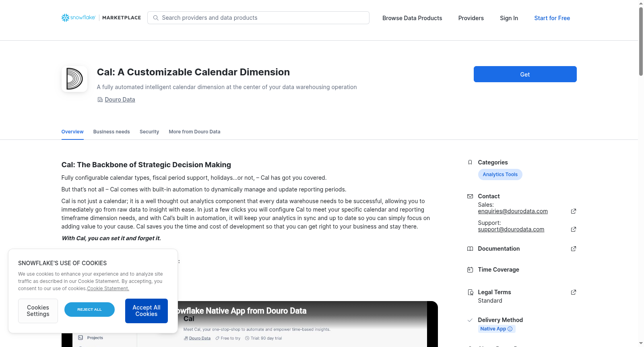Open Cookies Settings

38,311
